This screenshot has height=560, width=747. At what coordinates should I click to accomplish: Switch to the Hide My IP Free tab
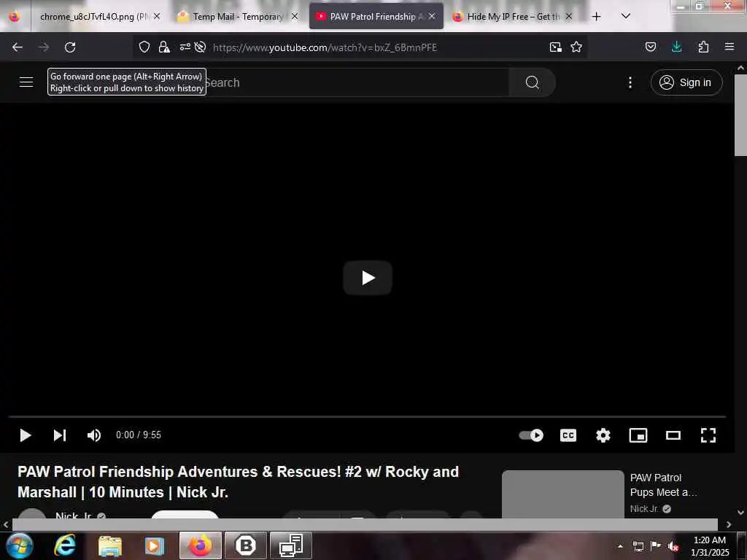[x=513, y=17]
